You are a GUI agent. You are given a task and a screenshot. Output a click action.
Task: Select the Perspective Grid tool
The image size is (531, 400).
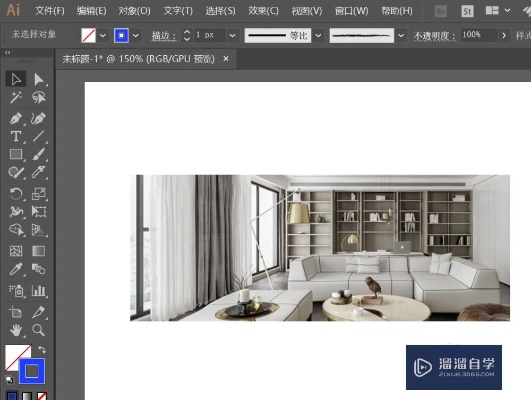(39, 230)
